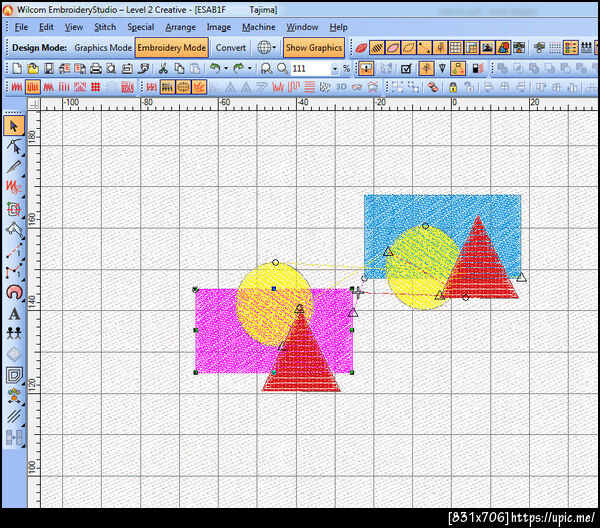
Task: Toggle TrueView red leaf icon
Action: point(361,48)
